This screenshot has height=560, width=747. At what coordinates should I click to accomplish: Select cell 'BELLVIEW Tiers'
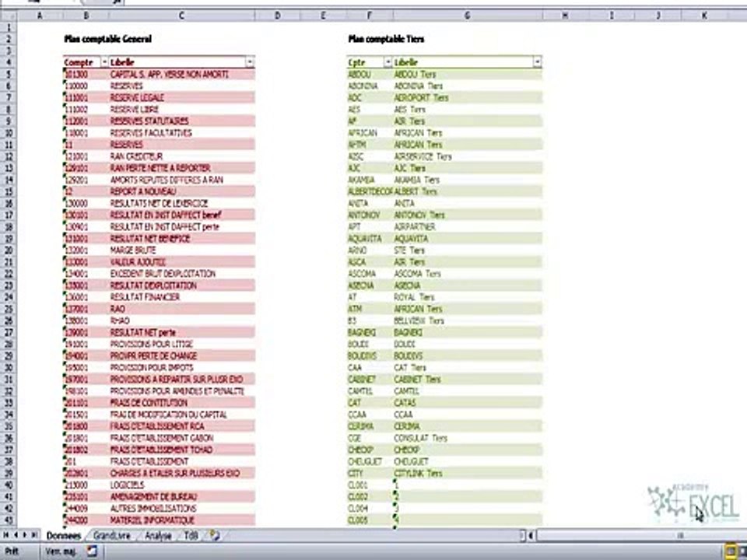click(468, 320)
